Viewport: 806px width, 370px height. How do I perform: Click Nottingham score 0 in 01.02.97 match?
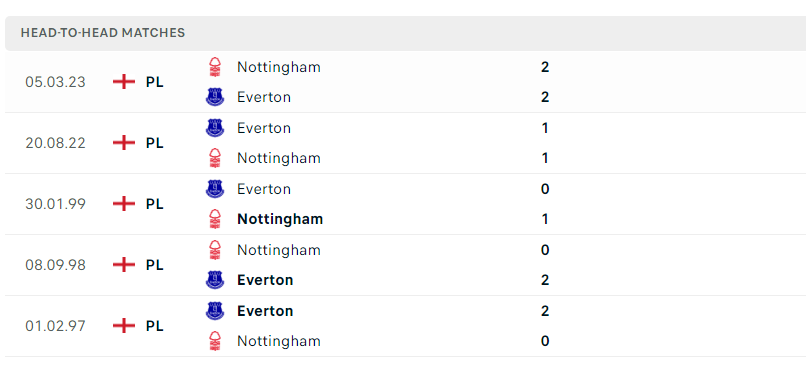point(545,341)
